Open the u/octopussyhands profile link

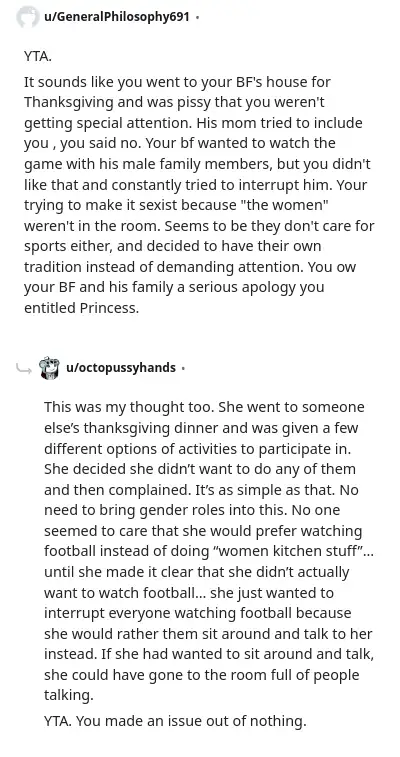pyautogui.click(x=121, y=368)
